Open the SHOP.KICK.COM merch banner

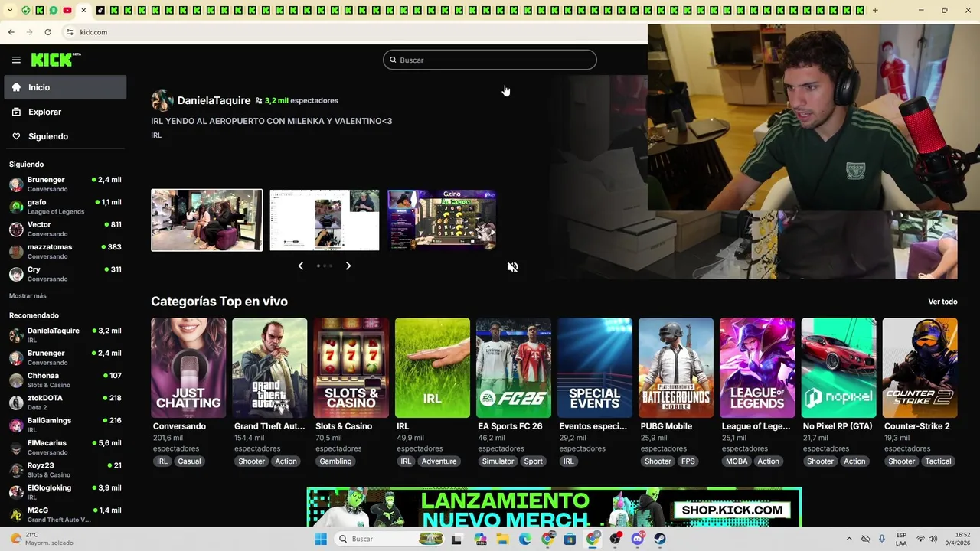pos(554,507)
